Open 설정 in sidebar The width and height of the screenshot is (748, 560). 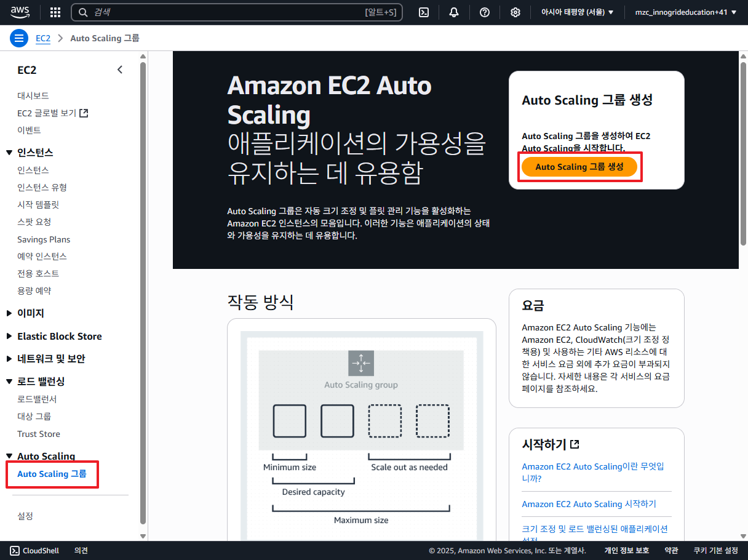25,516
